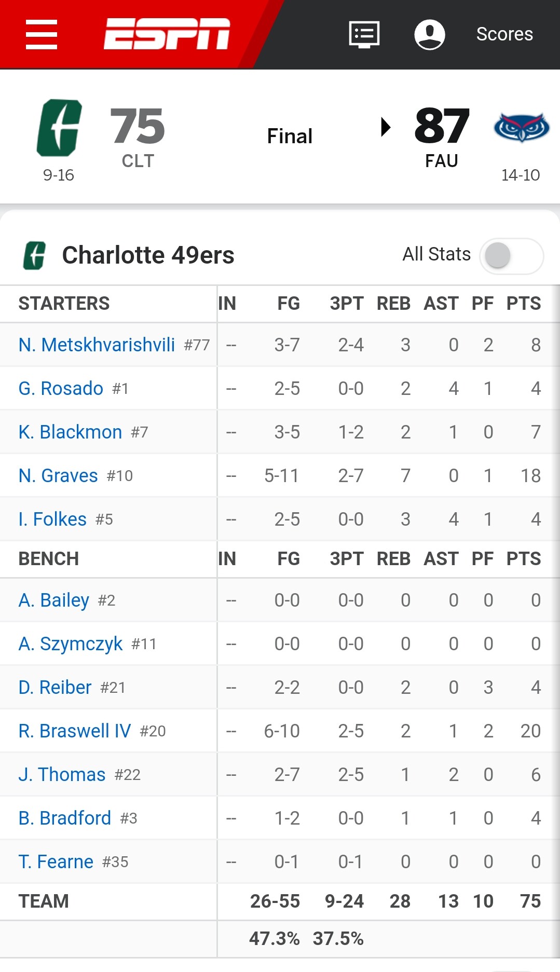View R. Braswell IV profile
This screenshot has width=560, height=972.
75,731
